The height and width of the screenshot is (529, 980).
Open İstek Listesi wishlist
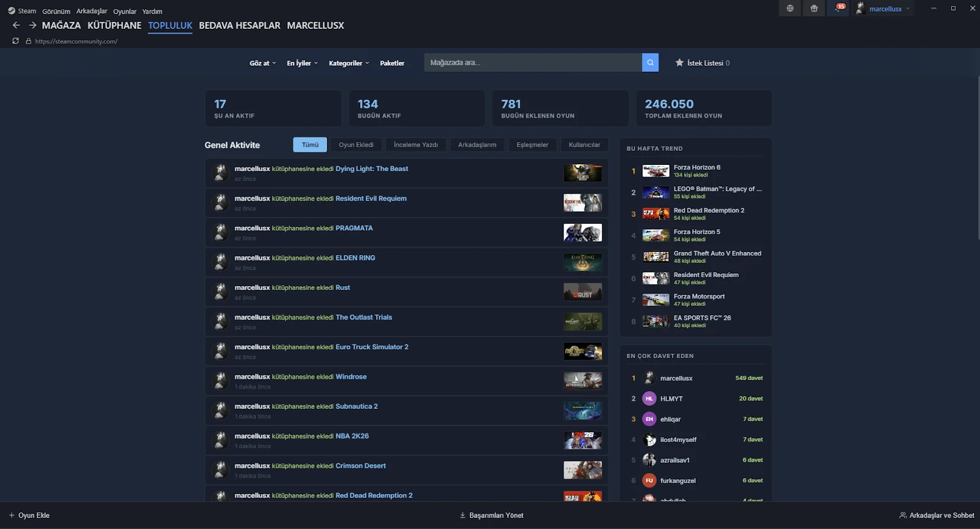pos(703,63)
